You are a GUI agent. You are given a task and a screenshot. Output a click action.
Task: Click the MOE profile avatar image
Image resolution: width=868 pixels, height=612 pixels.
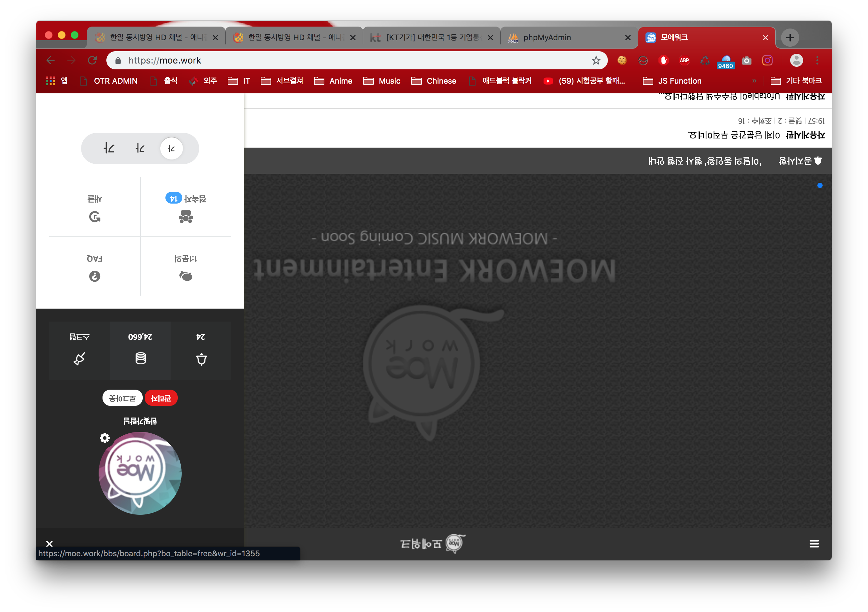click(x=140, y=473)
